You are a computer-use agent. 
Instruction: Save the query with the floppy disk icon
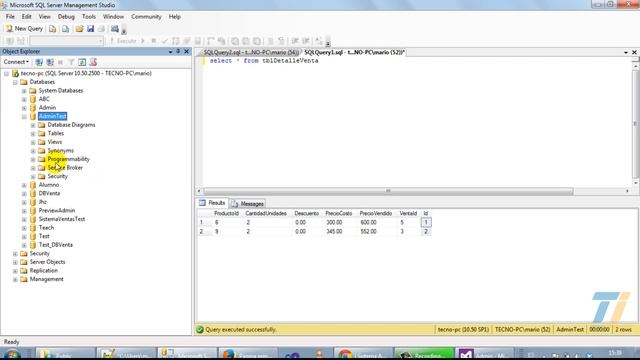(91, 29)
